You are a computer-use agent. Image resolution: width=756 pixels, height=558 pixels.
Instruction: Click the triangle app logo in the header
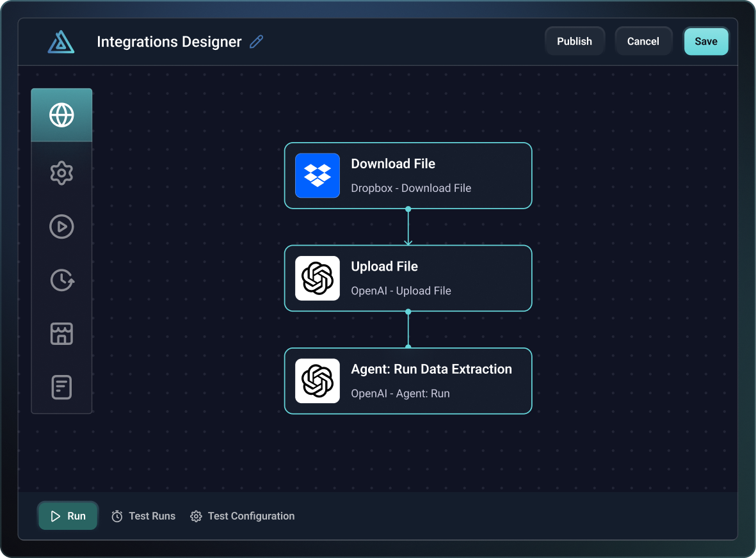[x=61, y=41]
